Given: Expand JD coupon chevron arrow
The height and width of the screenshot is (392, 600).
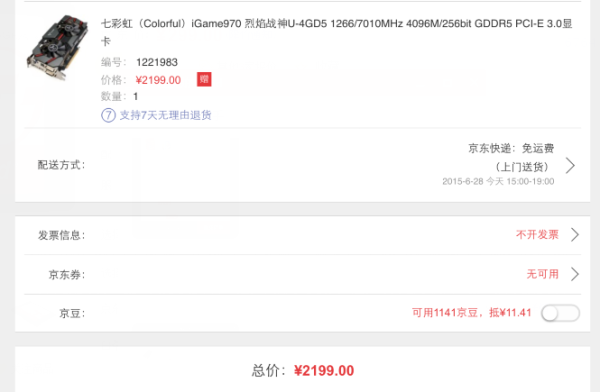Looking at the screenshot, I should coord(574,274).
